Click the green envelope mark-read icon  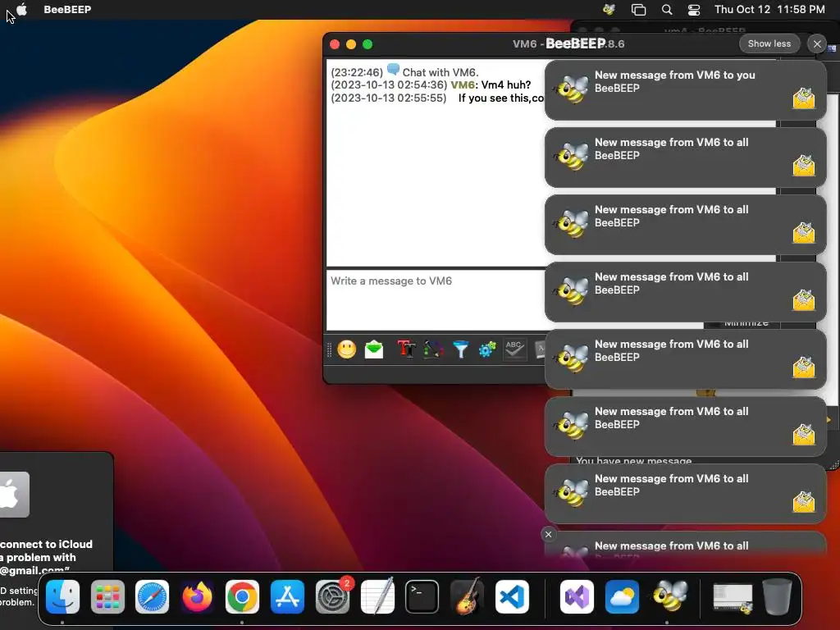click(x=374, y=349)
